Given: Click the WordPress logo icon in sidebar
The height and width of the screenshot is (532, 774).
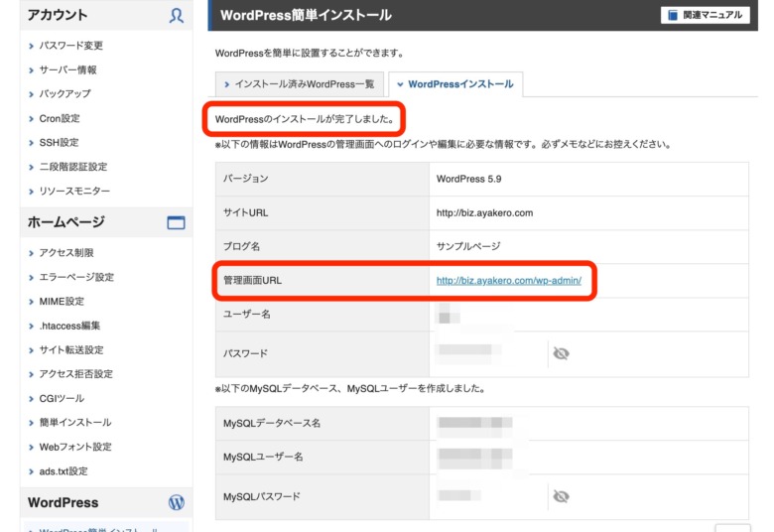Looking at the screenshot, I should pyautogui.click(x=177, y=502).
